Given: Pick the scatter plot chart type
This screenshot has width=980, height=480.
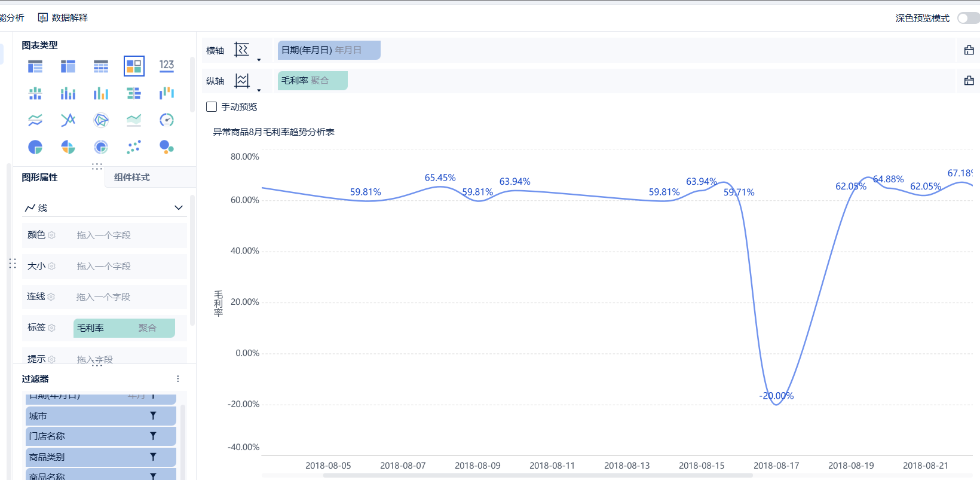Looking at the screenshot, I should tap(134, 147).
